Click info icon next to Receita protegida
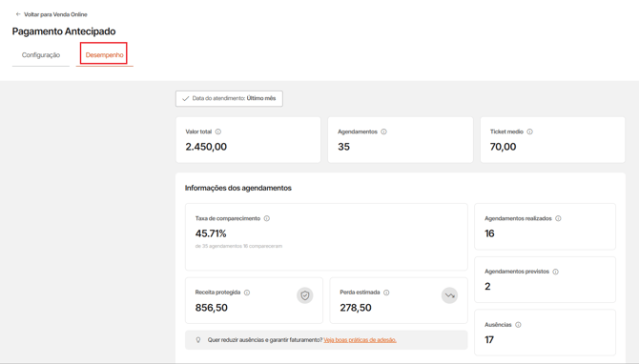 [247, 293]
